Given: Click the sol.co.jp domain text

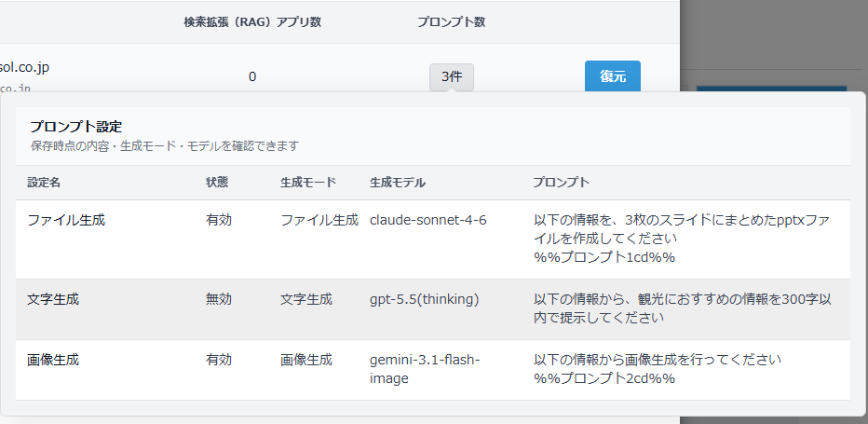Looking at the screenshot, I should coord(25,68).
